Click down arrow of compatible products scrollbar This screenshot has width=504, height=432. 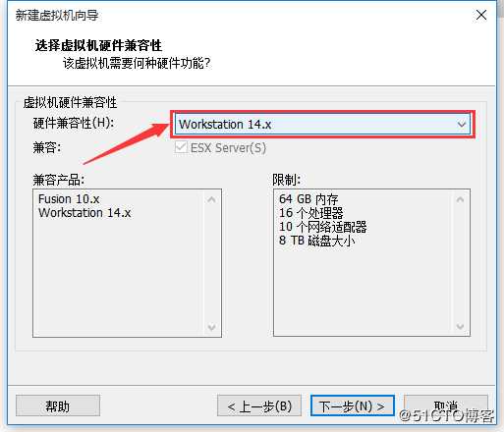tap(211, 327)
